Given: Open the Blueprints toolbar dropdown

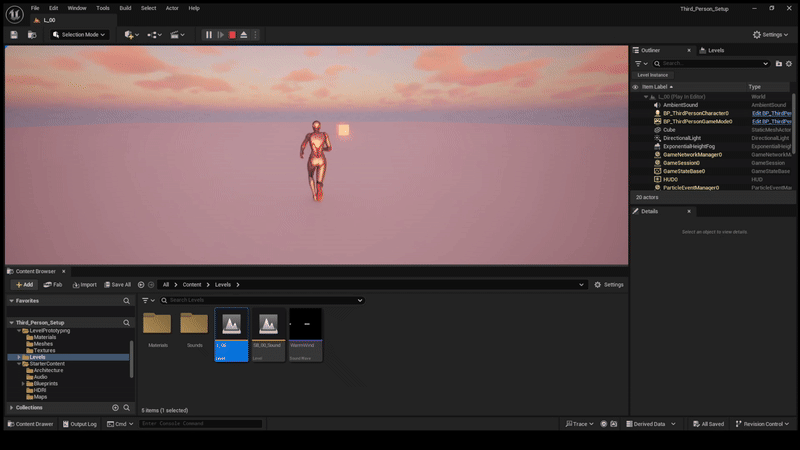Looking at the screenshot, I should tap(154, 35).
